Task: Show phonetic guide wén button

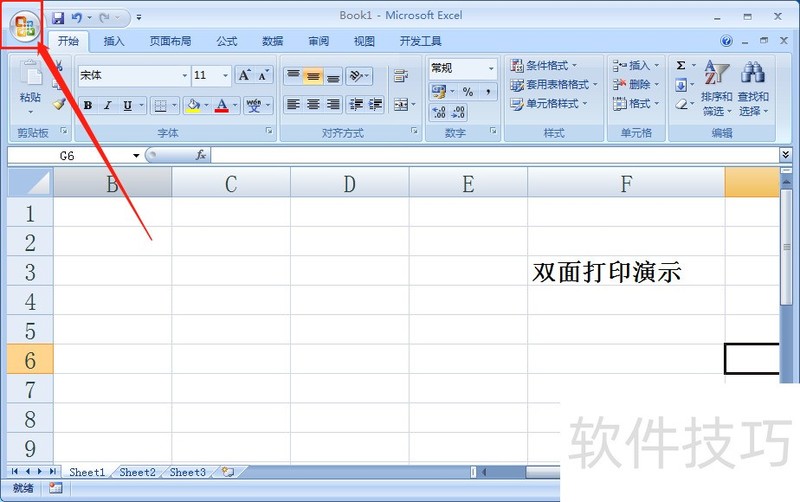Action: click(254, 106)
